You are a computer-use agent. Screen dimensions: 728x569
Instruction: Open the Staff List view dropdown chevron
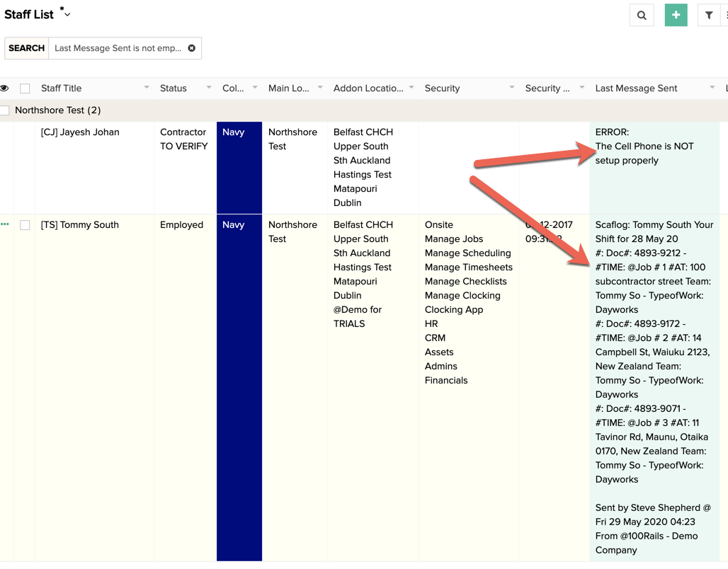66,14
